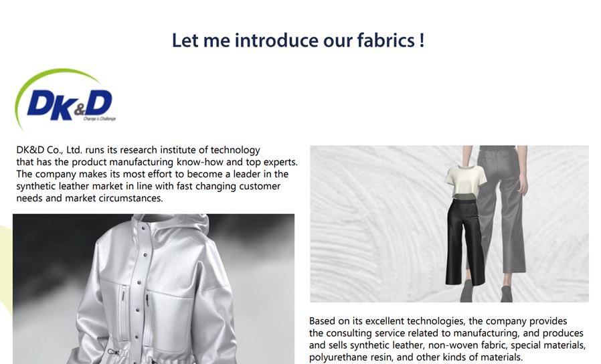Click the silver hooded jacket image

(153, 289)
